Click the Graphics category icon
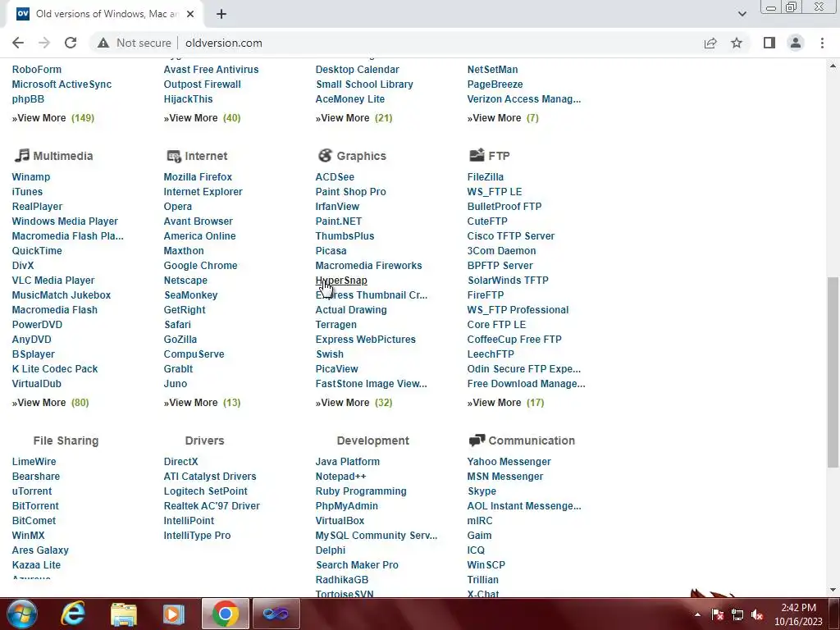The image size is (840, 630). (325, 155)
